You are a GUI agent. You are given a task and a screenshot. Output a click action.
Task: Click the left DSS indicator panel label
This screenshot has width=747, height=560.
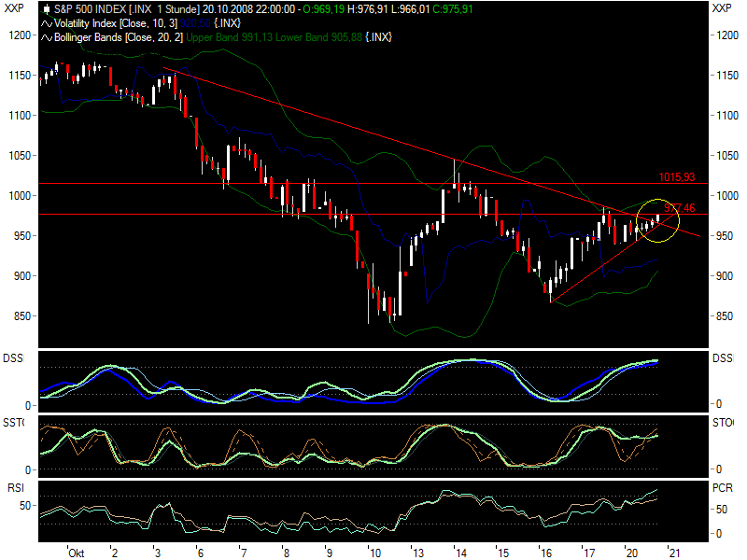(x=13, y=357)
